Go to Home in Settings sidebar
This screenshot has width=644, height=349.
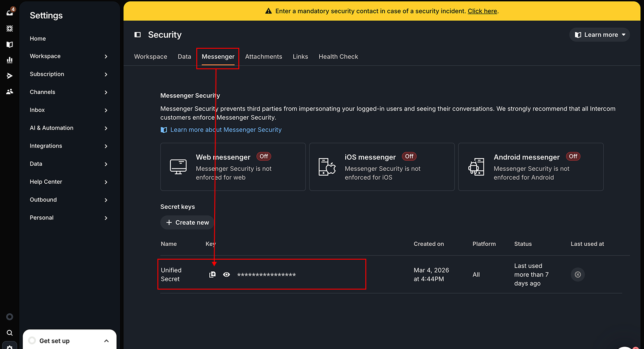(x=38, y=38)
